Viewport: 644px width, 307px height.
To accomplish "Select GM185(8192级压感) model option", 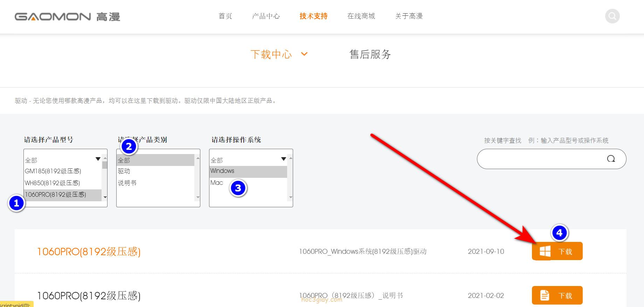I will [62, 171].
